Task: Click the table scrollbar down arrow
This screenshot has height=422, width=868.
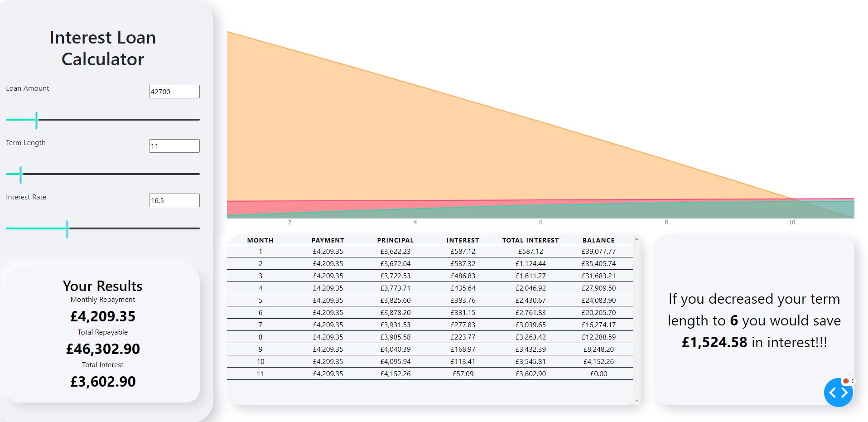Action: click(x=637, y=401)
